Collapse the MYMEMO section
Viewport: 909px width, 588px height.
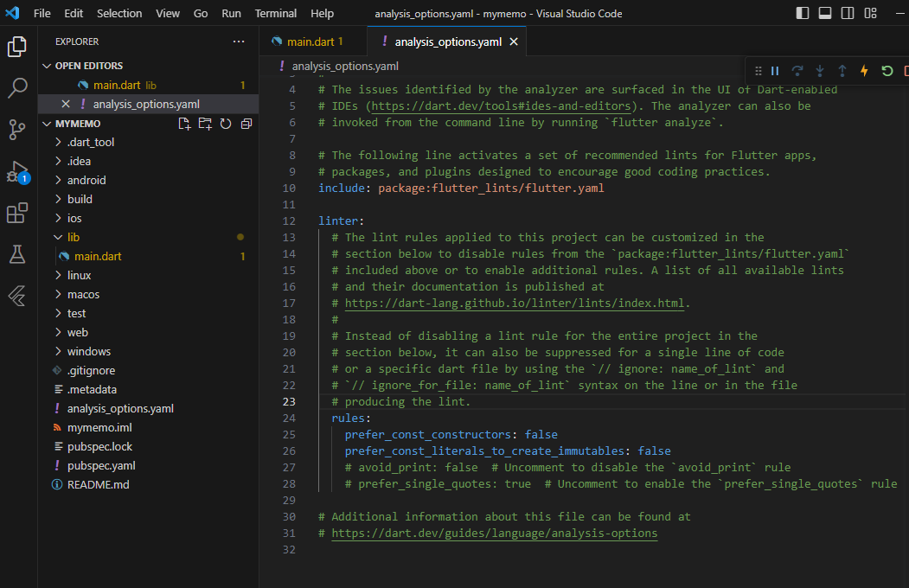pyautogui.click(x=78, y=124)
